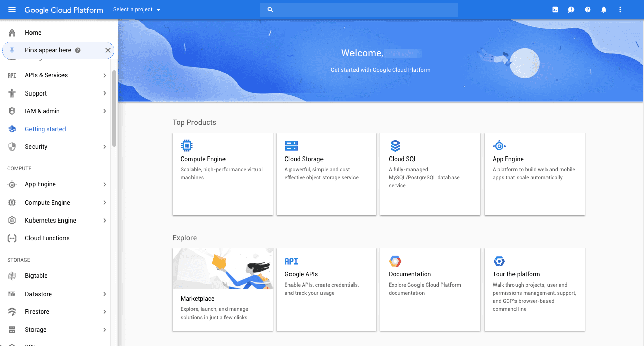Click the Google APIs card icon

pyautogui.click(x=291, y=261)
